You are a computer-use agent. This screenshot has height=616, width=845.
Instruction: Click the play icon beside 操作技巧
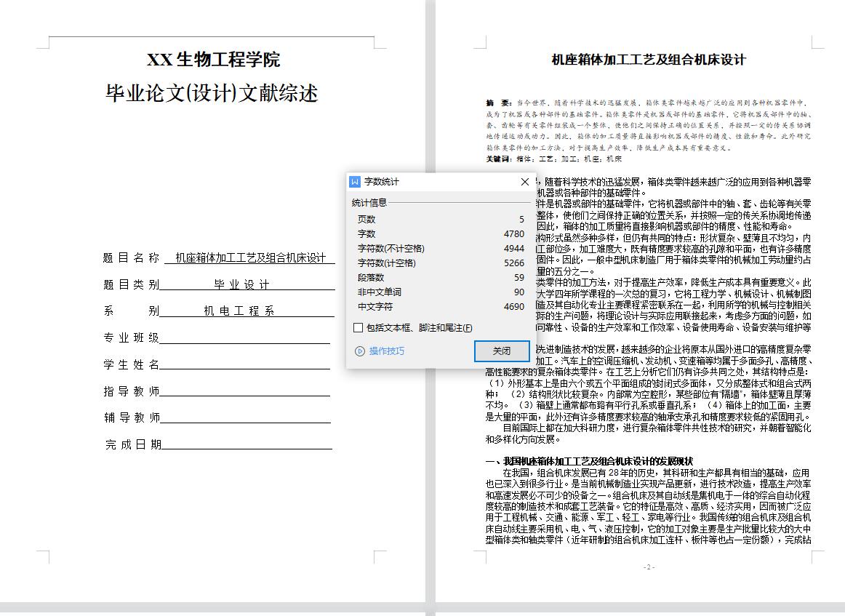(x=359, y=351)
